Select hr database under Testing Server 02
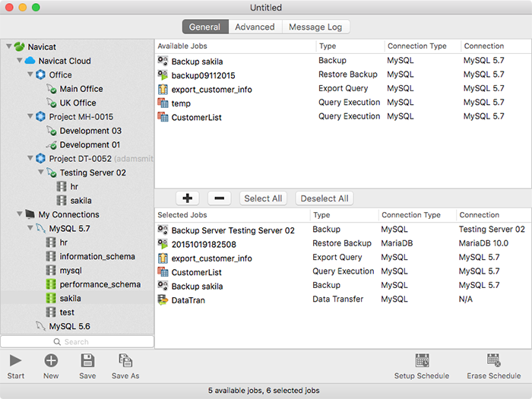The height and width of the screenshot is (399, 532). pyautogui.click(x=74, y=187)
